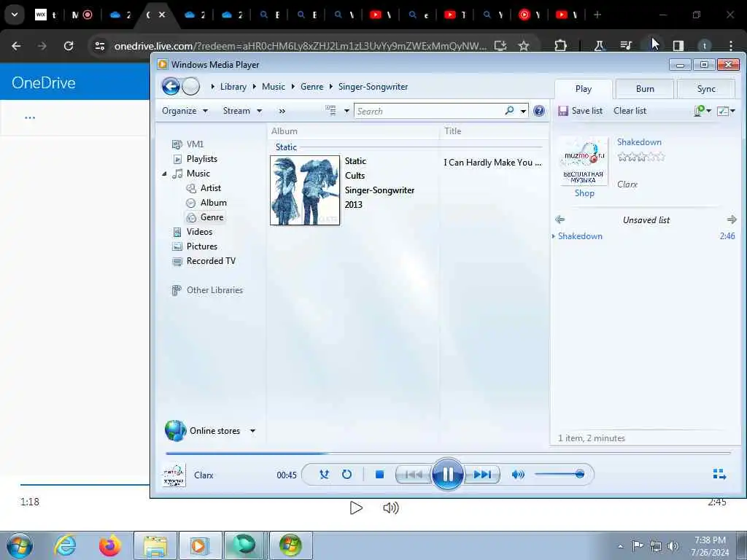This screenshot has height=560, width=747.
Task: Select VM1 library node
Action: point(195,144)
